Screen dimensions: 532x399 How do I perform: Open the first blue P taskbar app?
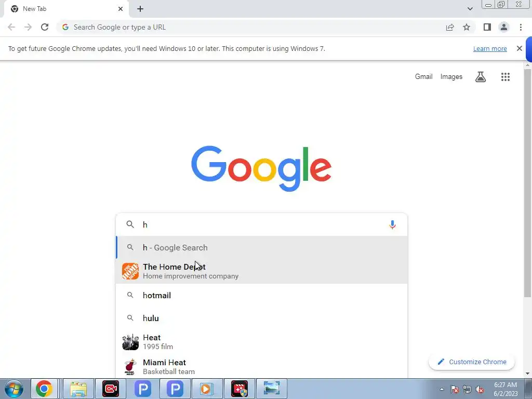click(143, 389)
